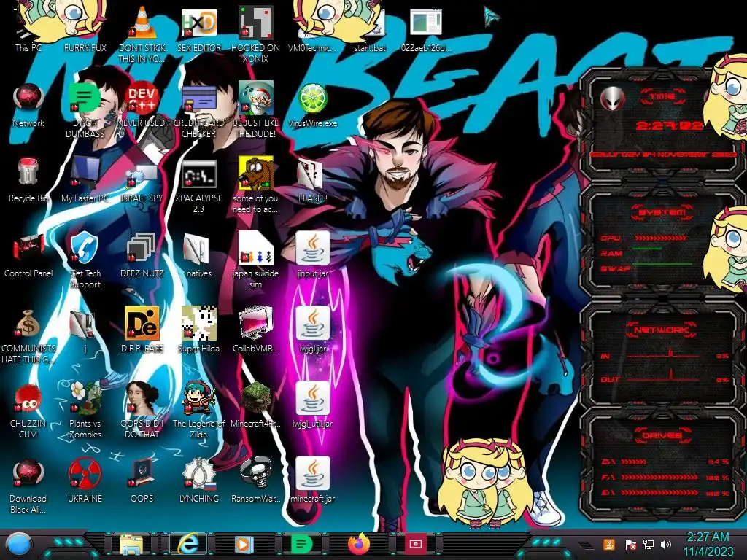Open the VLC cone icon labeled DONT STICK
This screenshot has height=560, width=747.
point(142,34)
